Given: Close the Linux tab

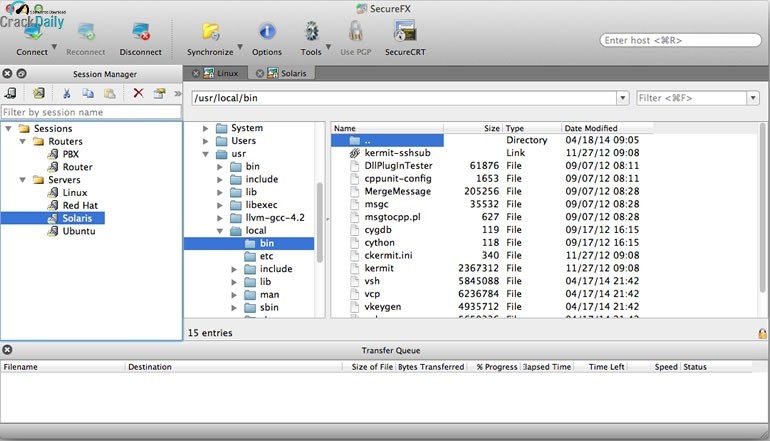Looking at the screenshot, I should (195, 74).
